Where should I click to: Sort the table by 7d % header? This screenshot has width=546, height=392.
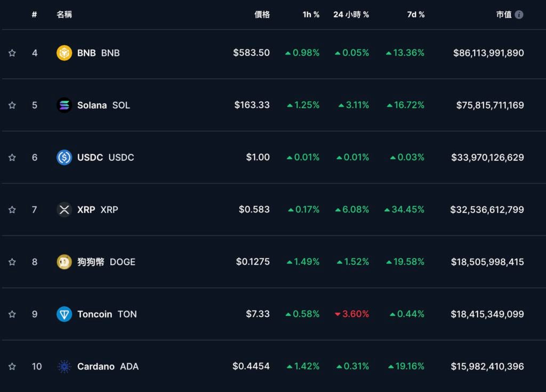[x=416, y=14]
